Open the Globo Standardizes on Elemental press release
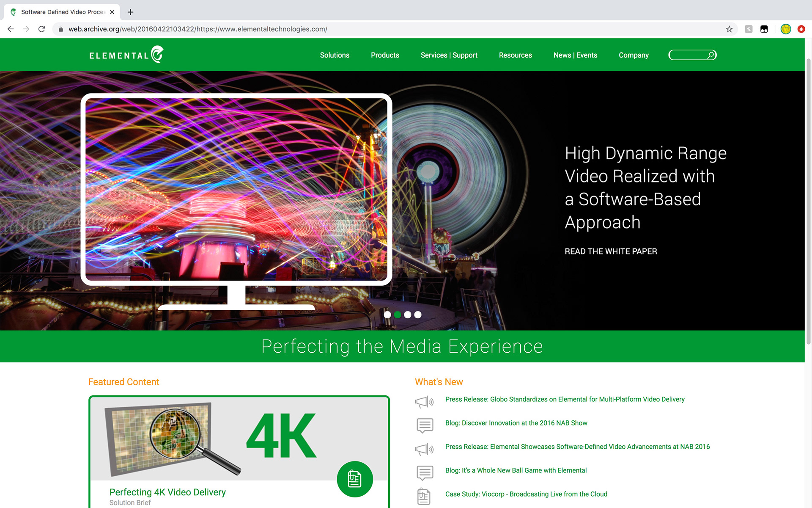Viewport: 812px width, 508px height. (565, 399)
